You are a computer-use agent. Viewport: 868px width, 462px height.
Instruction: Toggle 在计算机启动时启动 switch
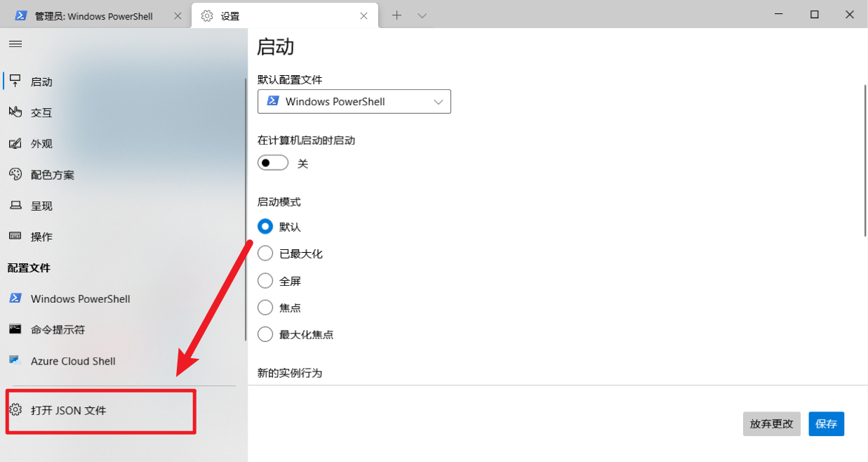(273, 163)
